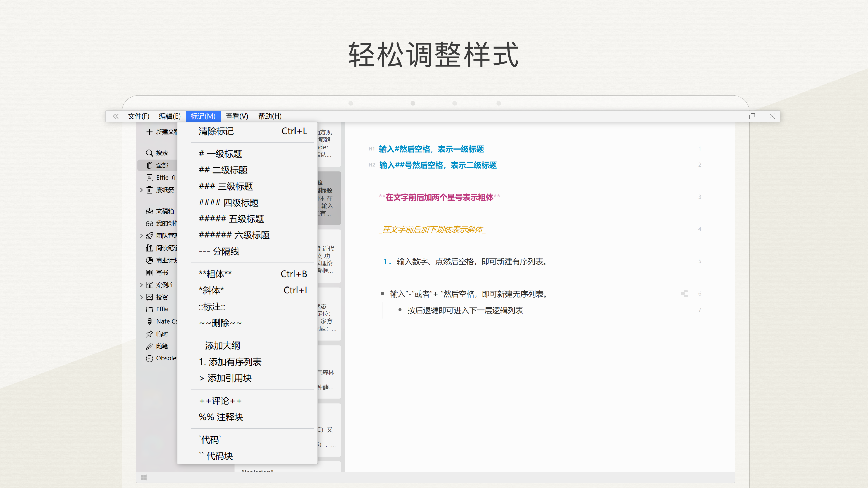Expand the 案例库 entry
The height and width of the screenshot is (488, 868).
141,285
